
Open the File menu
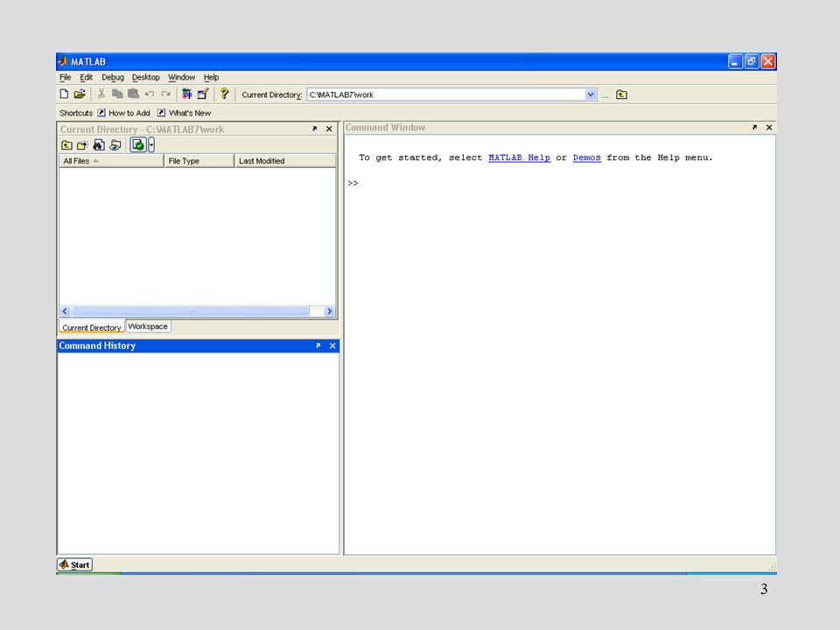coord(66,77)
